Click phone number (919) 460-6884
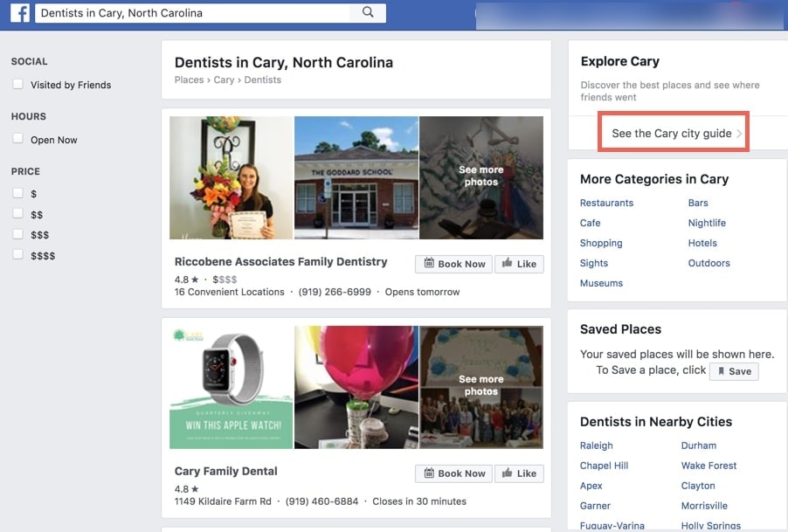The width and height of the screenshot is (788, 532). coord(321,501)
